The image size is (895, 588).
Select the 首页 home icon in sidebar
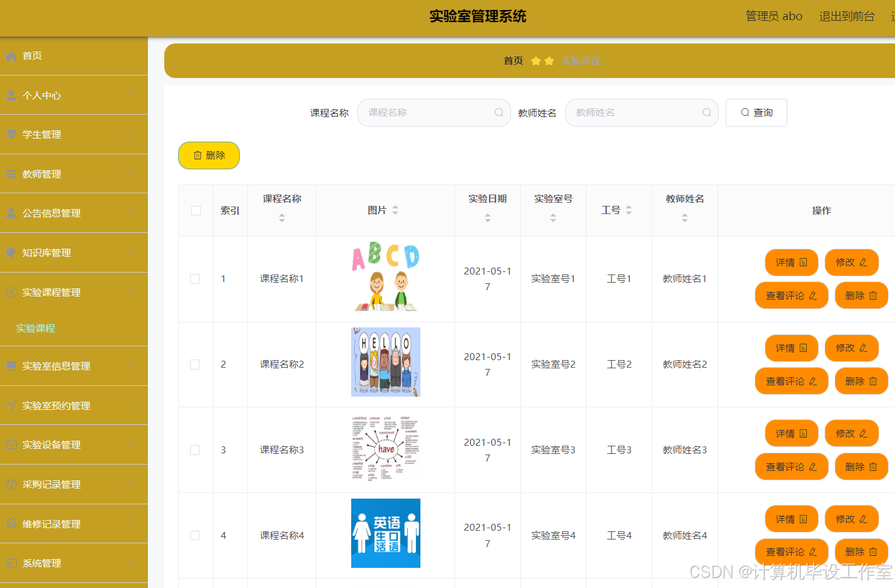[11, 56]
